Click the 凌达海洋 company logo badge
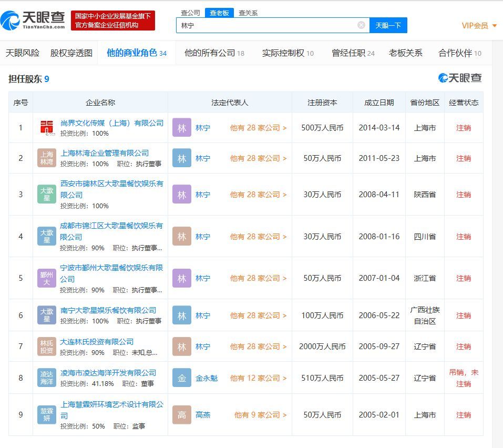Screen dimensions: 503x448 47,378
